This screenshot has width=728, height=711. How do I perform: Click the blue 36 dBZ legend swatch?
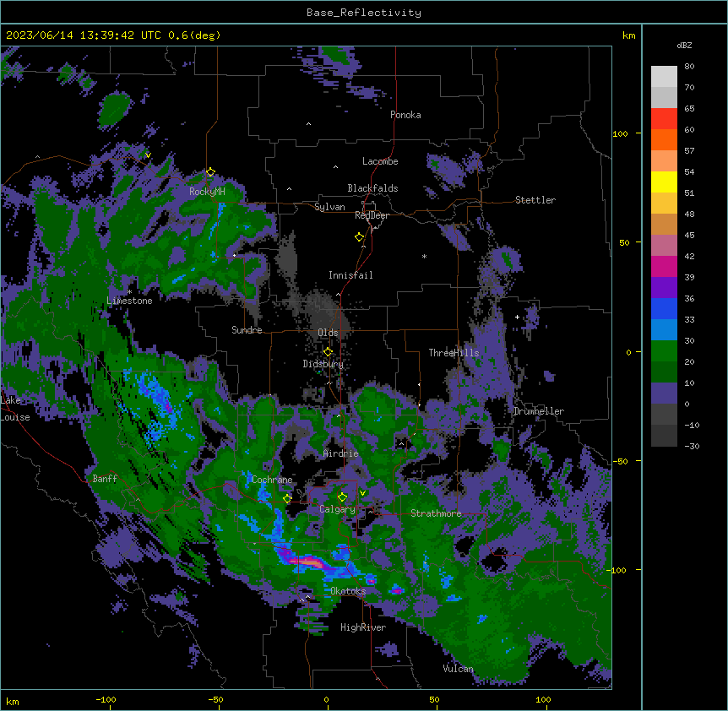664,308
